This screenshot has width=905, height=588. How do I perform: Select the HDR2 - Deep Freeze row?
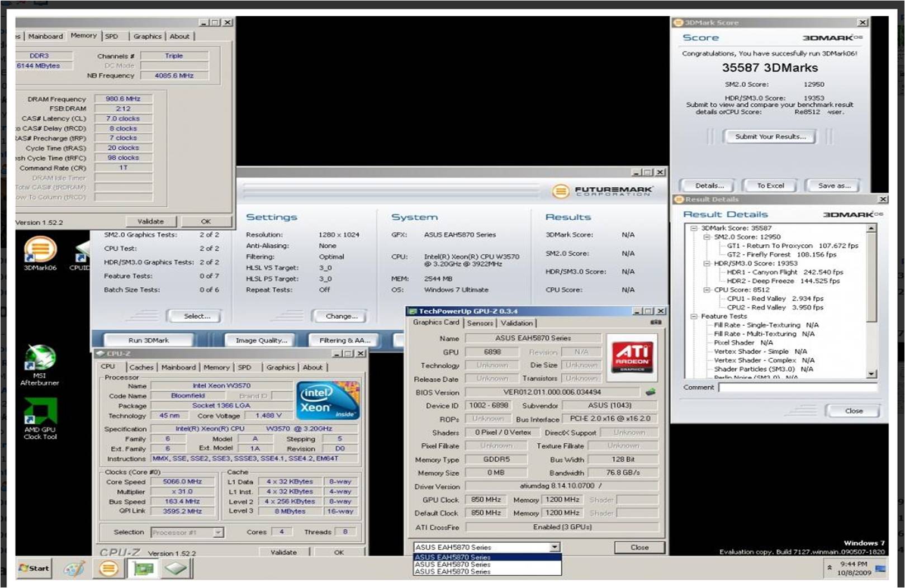coord(783,281)
